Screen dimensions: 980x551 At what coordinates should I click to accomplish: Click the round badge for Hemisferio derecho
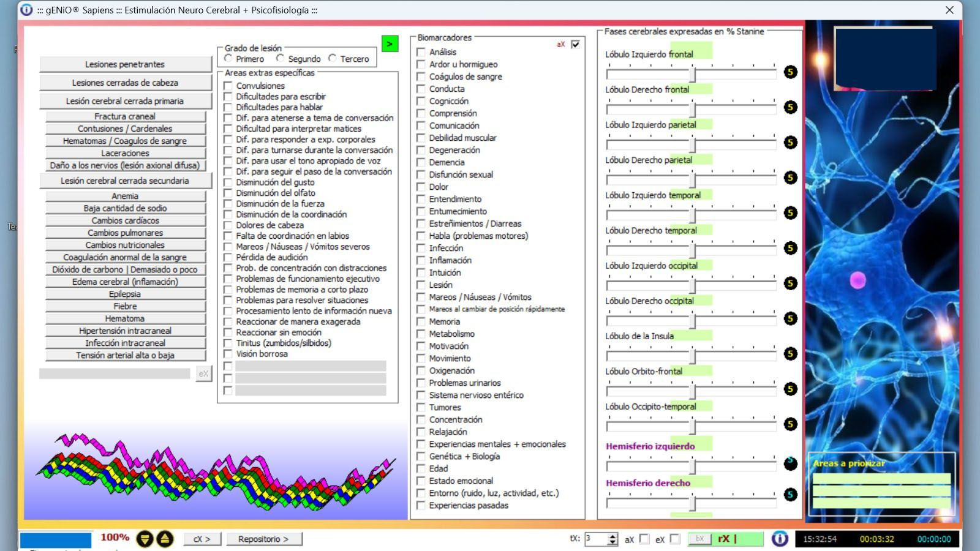[x=791, y=495]
